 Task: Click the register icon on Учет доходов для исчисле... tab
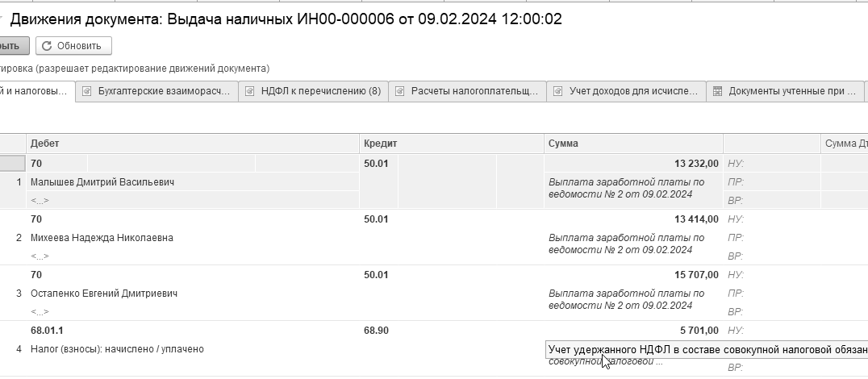[558, 91]
